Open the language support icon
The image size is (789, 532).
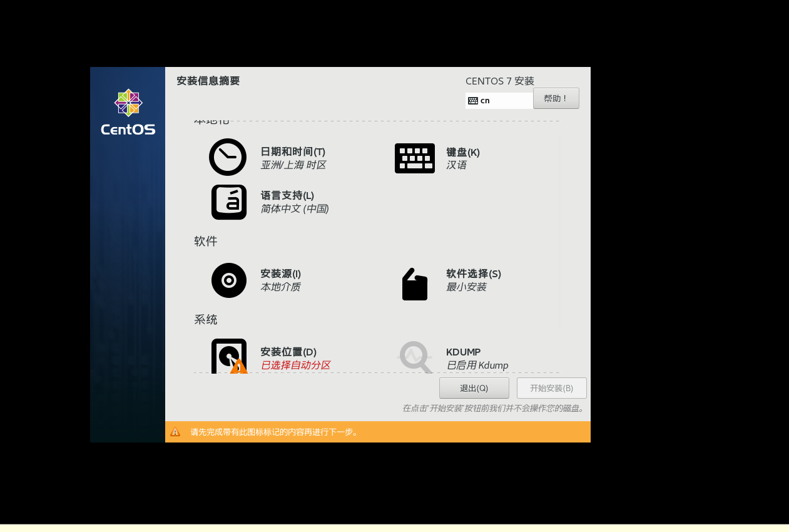229,202
